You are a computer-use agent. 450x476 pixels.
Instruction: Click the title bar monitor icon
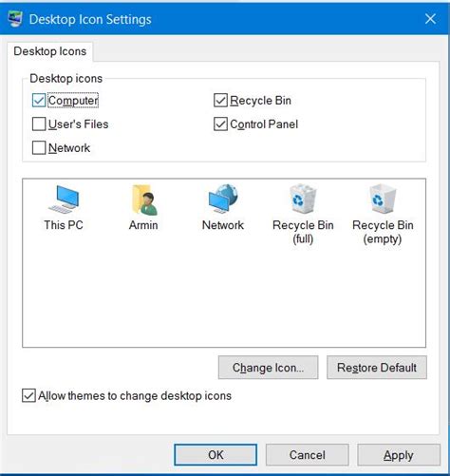tap(15, 19)
